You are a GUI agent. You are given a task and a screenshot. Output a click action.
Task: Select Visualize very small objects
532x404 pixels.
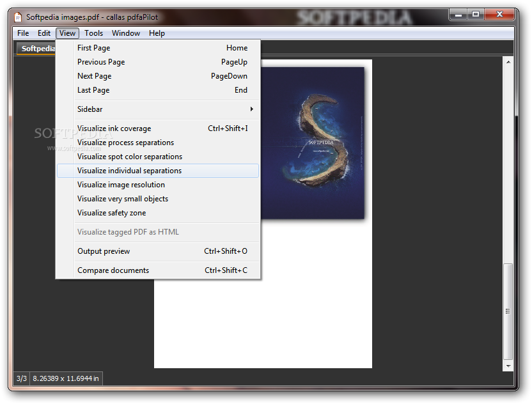158,199
